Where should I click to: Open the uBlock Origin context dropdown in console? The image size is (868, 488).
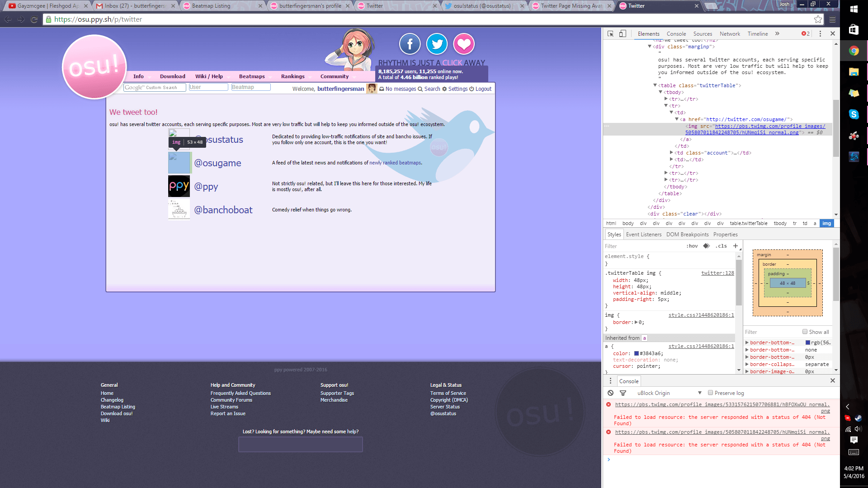tap(670, 393)
